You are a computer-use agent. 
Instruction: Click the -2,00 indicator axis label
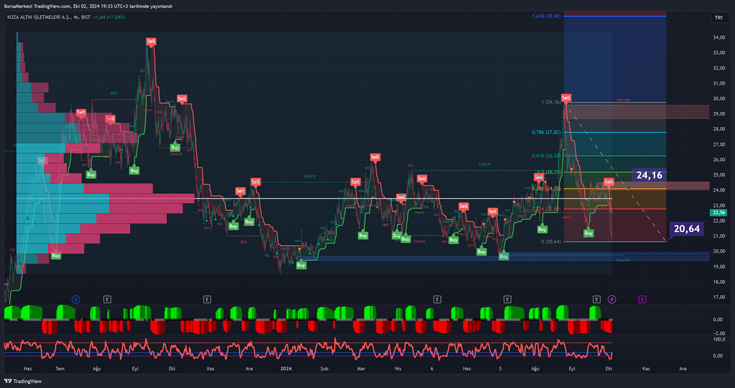coord(718,333)
